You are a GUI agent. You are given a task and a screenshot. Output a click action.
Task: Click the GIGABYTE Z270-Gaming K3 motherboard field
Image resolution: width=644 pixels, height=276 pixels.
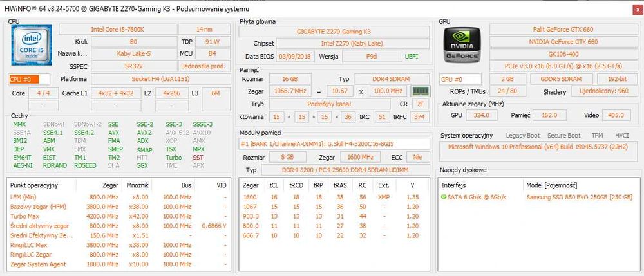pyautogui.click(x=334, y=32)
